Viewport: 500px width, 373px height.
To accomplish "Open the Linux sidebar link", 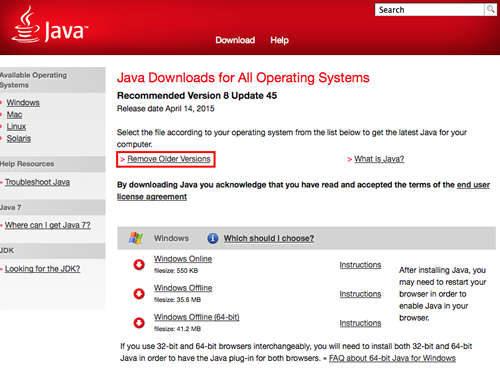I will tap(16, 126).
